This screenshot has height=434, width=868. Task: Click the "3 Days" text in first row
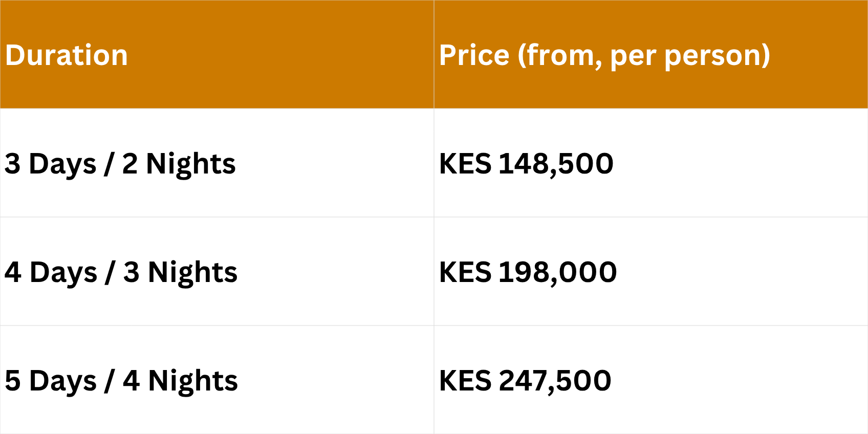[50, 164]
